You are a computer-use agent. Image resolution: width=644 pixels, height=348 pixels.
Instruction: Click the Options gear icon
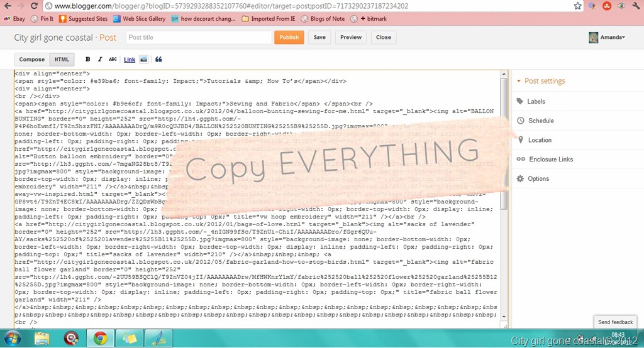520,178
